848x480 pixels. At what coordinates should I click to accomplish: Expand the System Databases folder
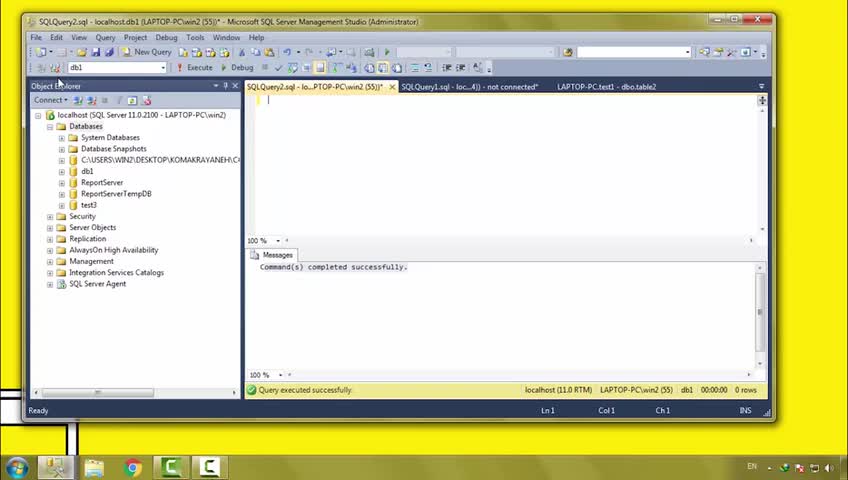[x=62, y=138]
